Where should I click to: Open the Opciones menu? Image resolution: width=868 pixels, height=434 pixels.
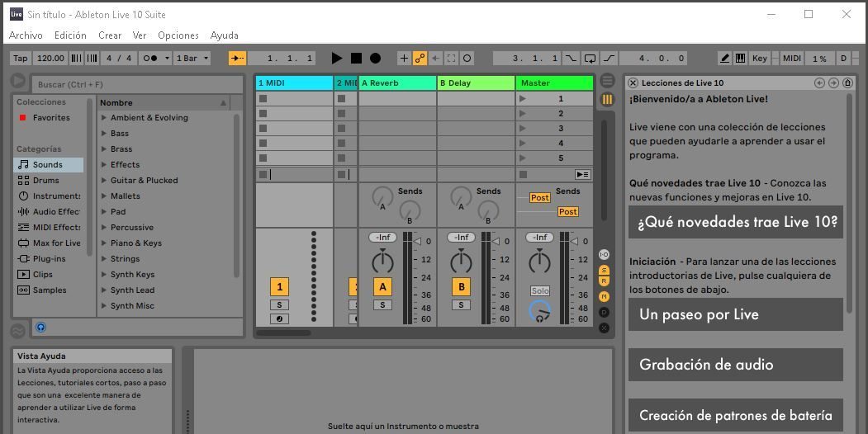[x=178, y=35]
